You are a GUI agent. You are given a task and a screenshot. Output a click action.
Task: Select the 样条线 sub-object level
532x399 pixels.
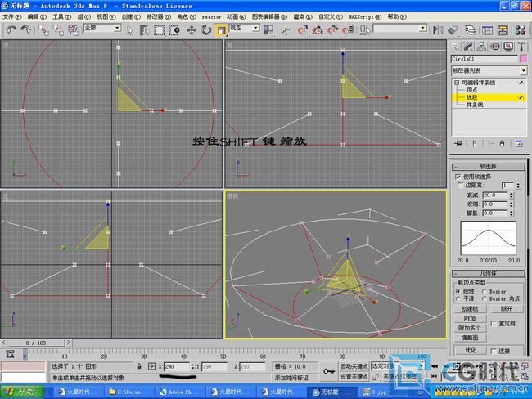[x=475, y=105]
